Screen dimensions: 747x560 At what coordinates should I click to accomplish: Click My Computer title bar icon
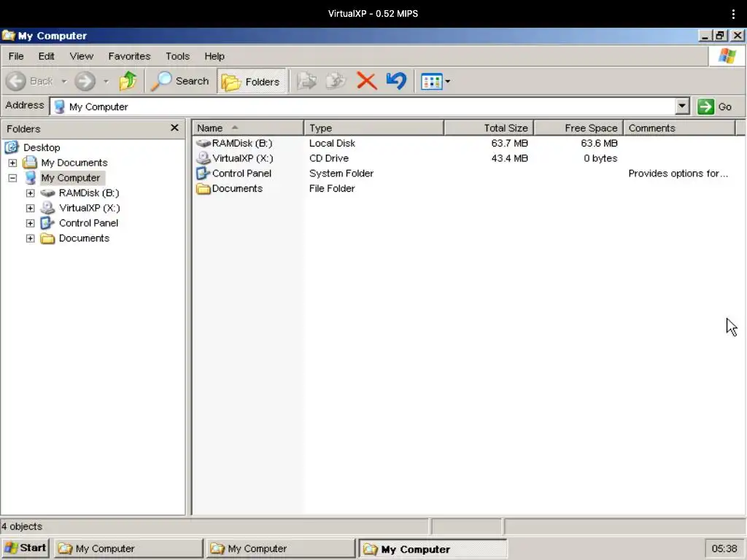[x=9, y=36]
